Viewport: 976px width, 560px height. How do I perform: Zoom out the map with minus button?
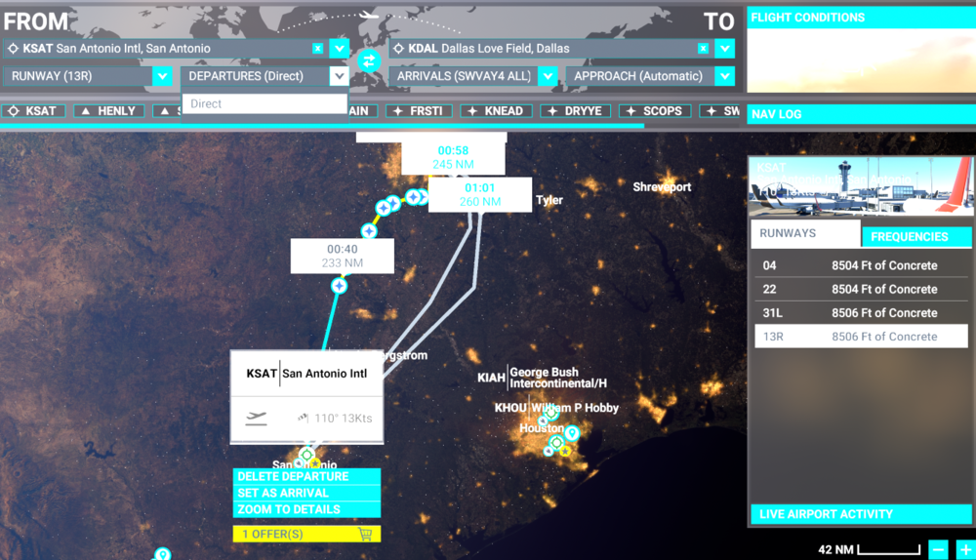click(938, 549)
